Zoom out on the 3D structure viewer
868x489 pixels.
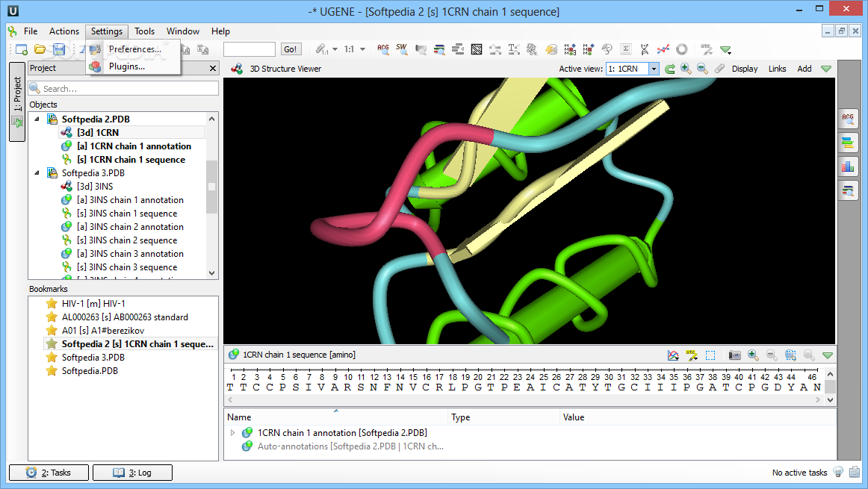pos(702,69)
